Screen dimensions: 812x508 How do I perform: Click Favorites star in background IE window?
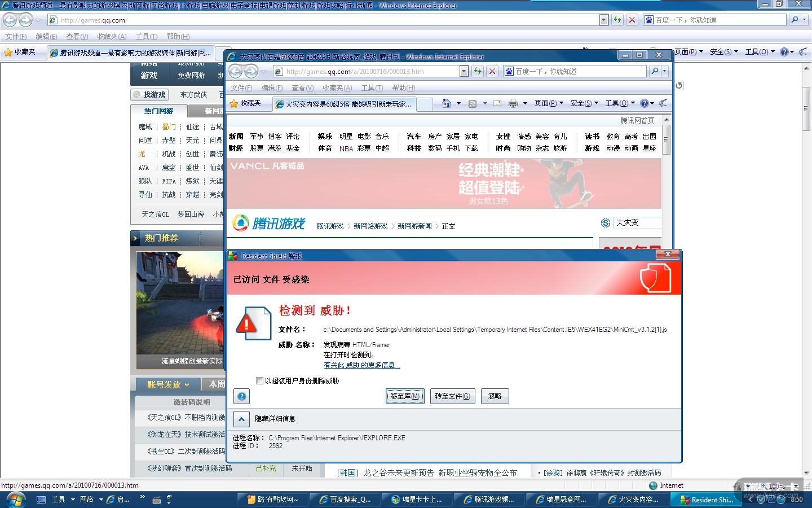(x=8, y=52)
